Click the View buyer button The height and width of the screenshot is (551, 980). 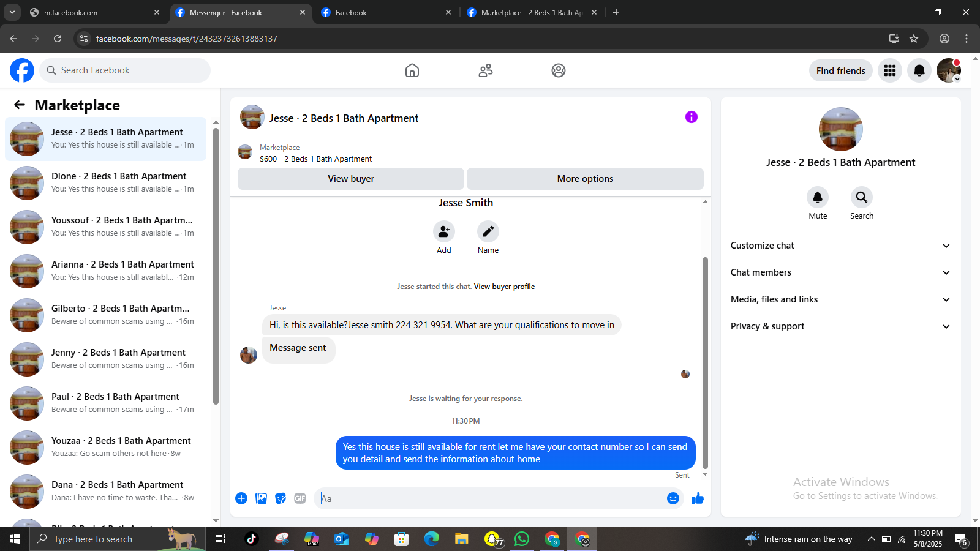(x=351, y=179)
